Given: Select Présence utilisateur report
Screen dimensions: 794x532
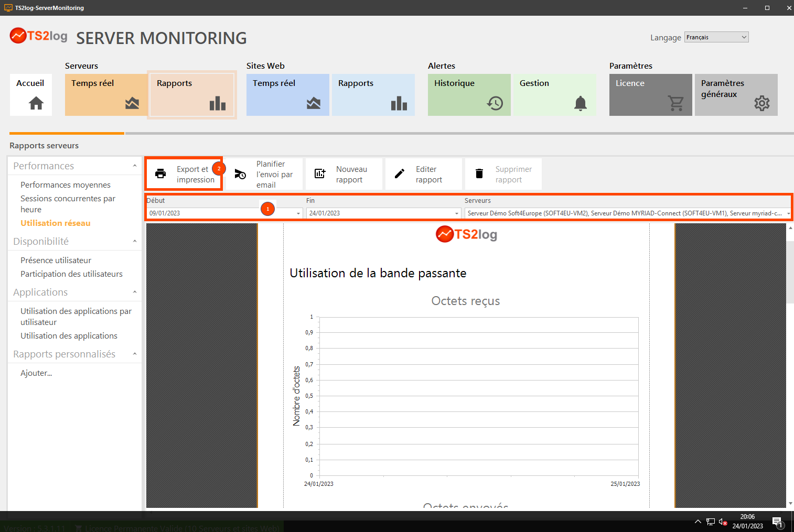Looking at the screenshot, I should click(x=56, y=260).
